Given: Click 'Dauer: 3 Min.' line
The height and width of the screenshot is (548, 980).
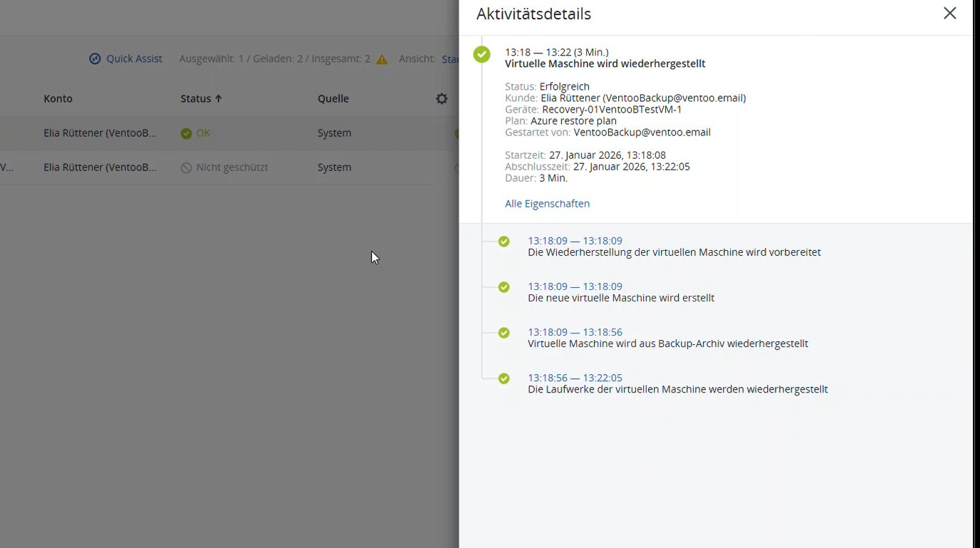Looking at the screenshot, I should [x=536, y=177].
